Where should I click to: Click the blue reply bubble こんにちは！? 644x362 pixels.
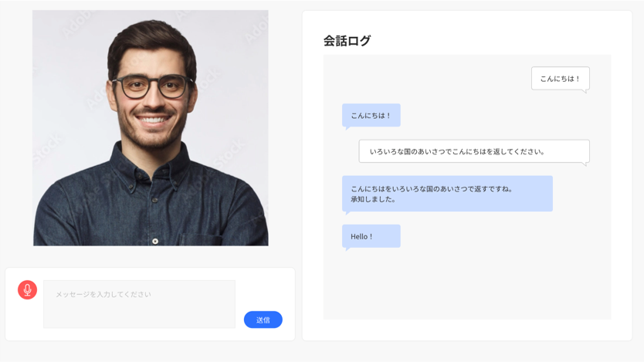click(371, 115)
